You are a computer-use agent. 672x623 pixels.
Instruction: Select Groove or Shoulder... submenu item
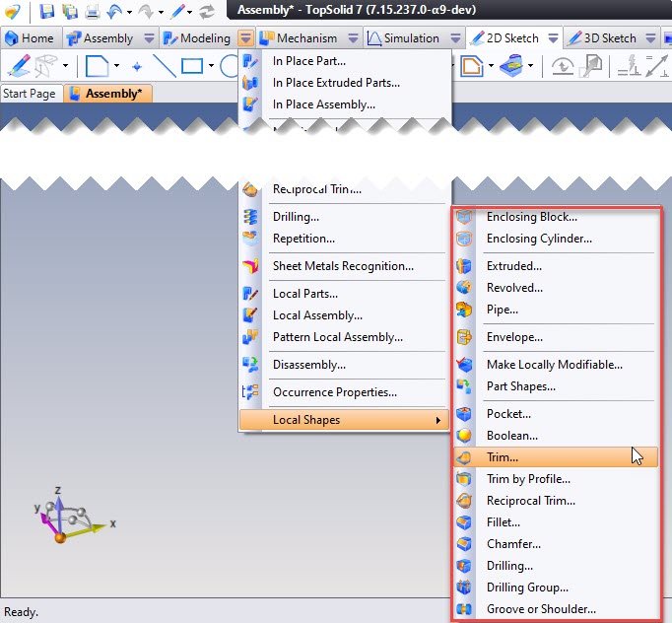pyautogui.click(x=556, y=609)
